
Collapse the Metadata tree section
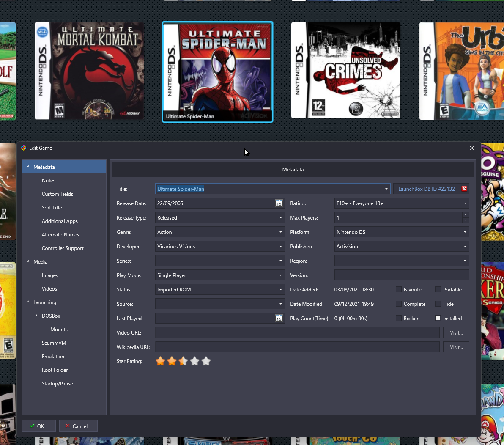pyautogui.click(x=28, y=167)
